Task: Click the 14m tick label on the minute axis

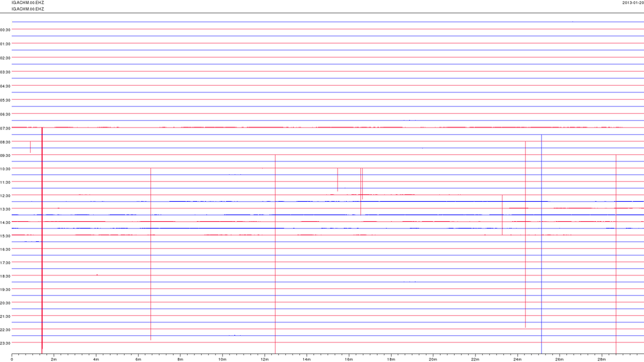Action: click(x=307, y=359)
